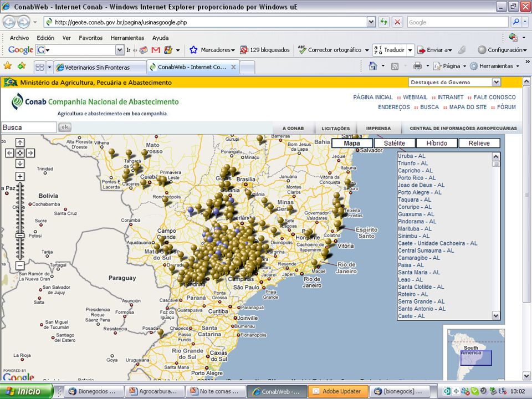The width and height of the screenshot is (532, 399).
Task: Go back with browser back arrow
Action: pyautogui.click(x=9, y=22)
